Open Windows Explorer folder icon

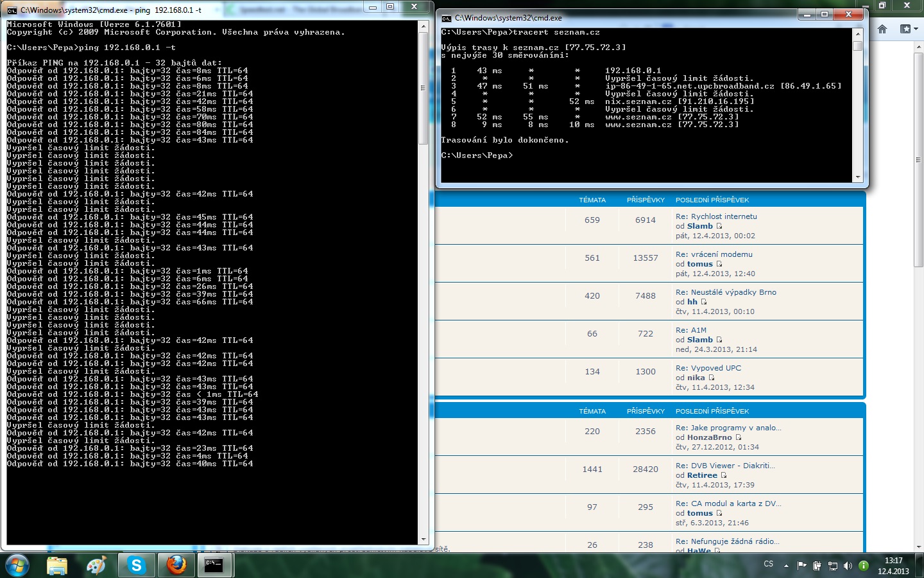tap(57, 565)
